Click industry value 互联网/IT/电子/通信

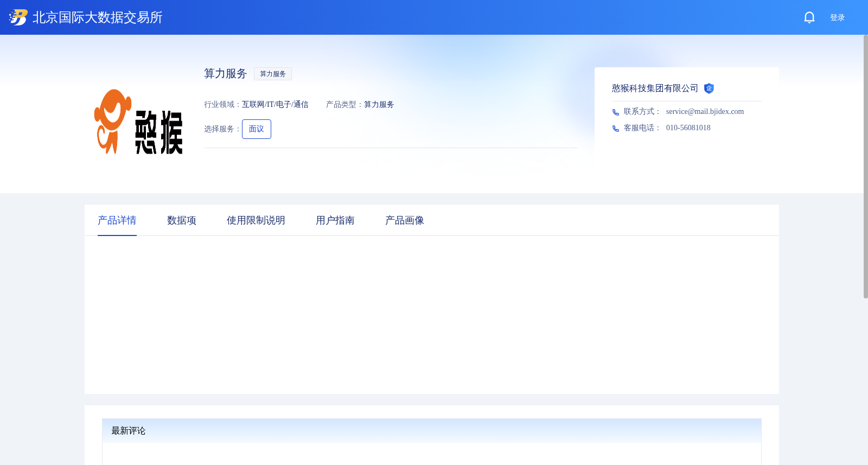click(275, 105)
